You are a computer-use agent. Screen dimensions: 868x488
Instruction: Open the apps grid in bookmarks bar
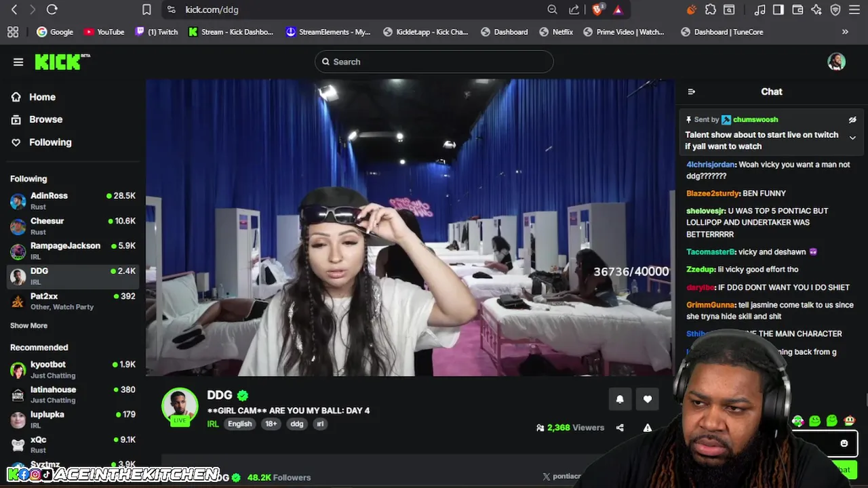[13, 32]
